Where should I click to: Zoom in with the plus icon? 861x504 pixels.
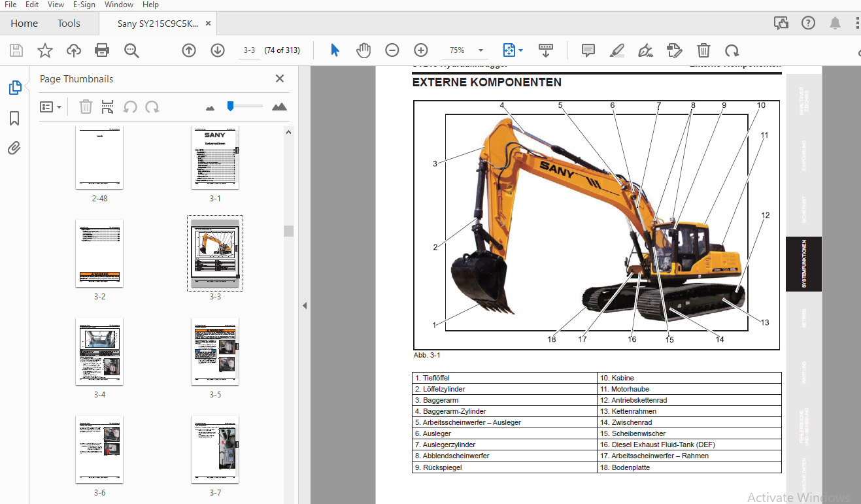pos(421,50)
